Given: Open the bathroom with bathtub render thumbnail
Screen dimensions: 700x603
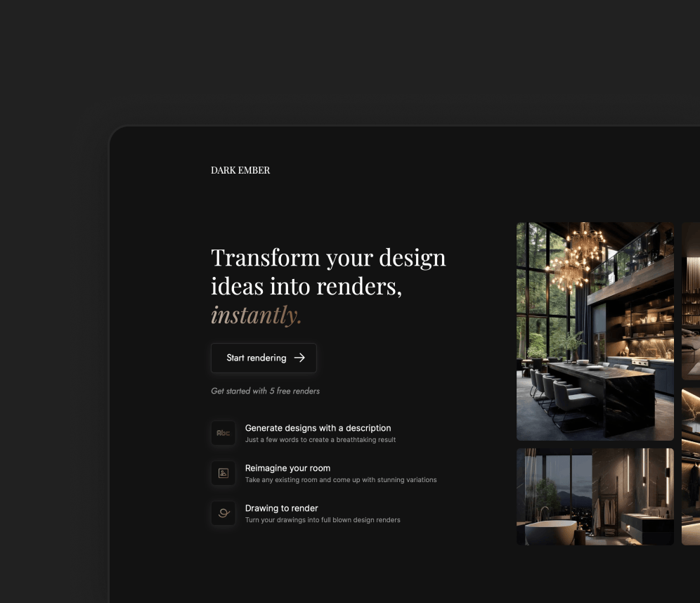Looking at the screenshot, I should [595, 497].
